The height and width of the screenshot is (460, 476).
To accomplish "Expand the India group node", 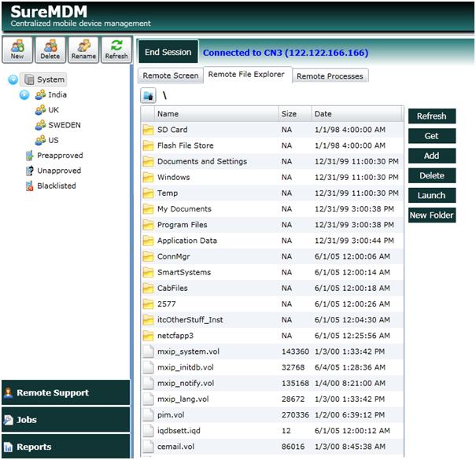I will 24,95.
